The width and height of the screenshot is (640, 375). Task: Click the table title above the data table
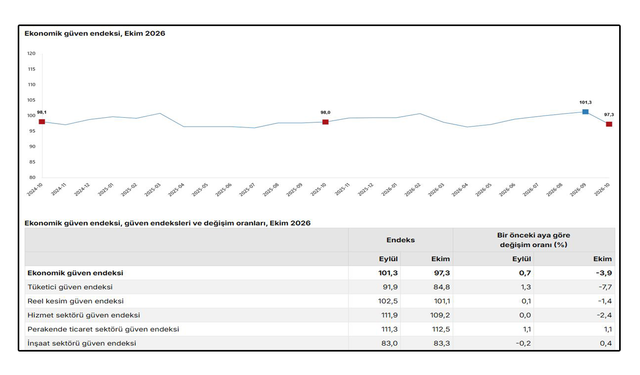click(x=167, y=223)
